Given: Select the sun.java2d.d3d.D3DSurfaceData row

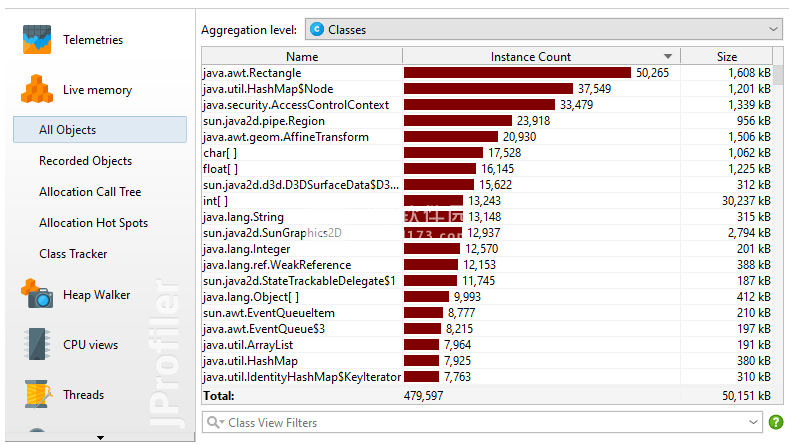Looking at the screenshot, I should point(487,185).
